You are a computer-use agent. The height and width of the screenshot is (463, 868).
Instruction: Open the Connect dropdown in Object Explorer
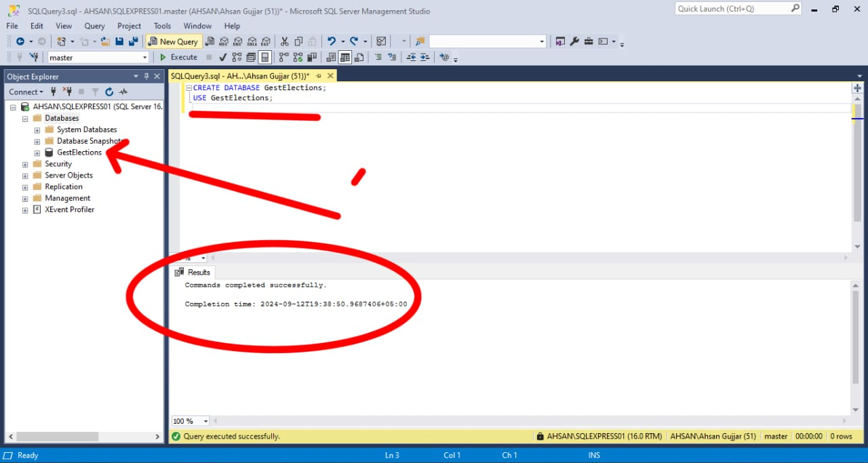coord(26,92)
